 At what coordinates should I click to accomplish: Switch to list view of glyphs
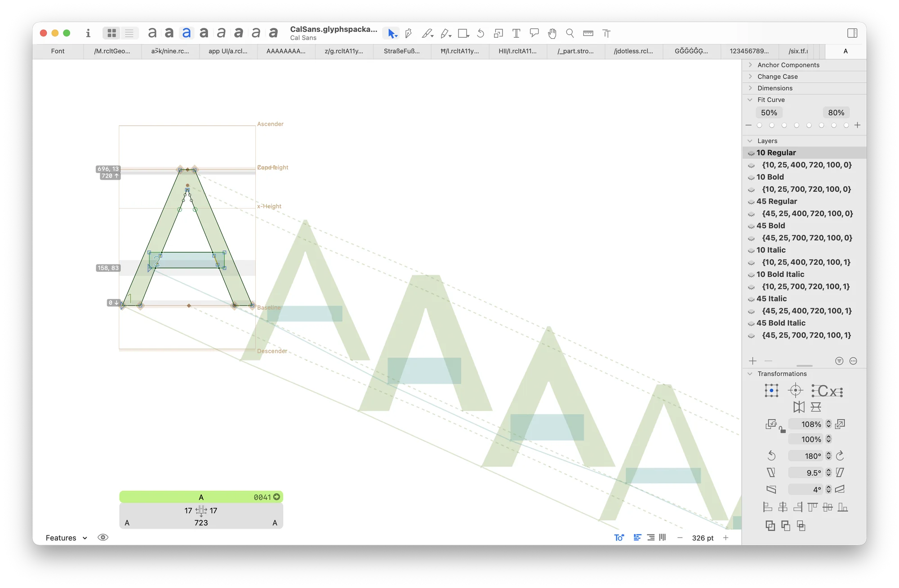pos(129,33)
